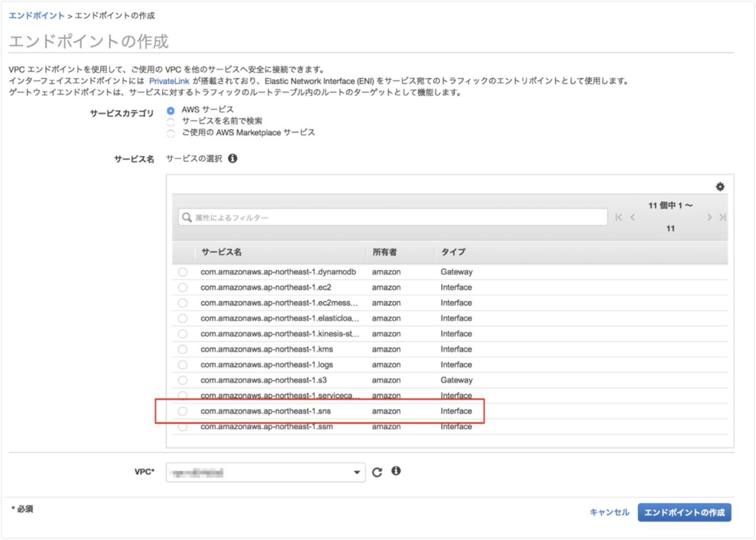Select the sns service radio button
Screen dimensions: 756x540
click(183, 411)
